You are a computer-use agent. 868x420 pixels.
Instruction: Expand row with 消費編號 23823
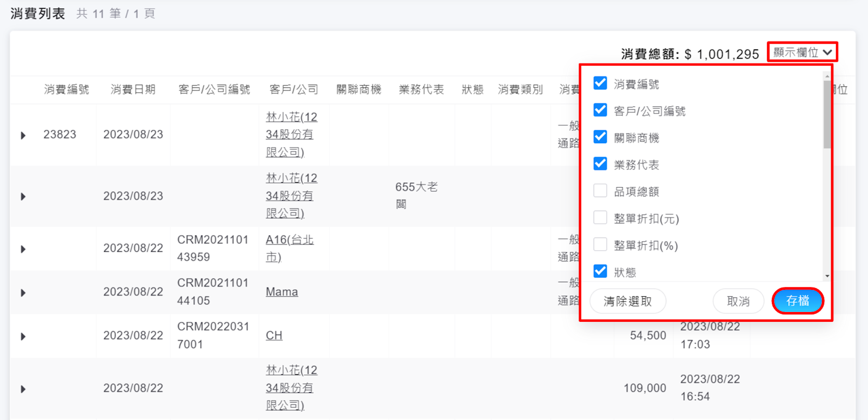23,135
